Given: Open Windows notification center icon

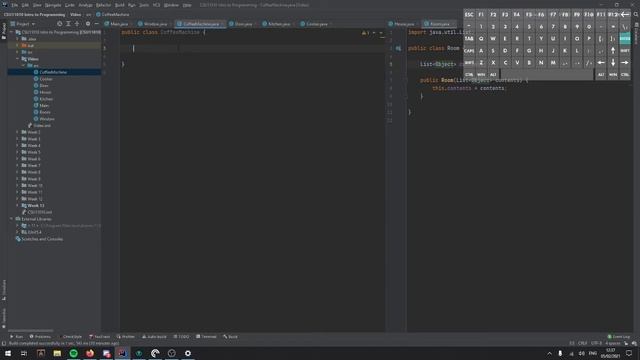Looking at the screenshot, I should point(629,353).
